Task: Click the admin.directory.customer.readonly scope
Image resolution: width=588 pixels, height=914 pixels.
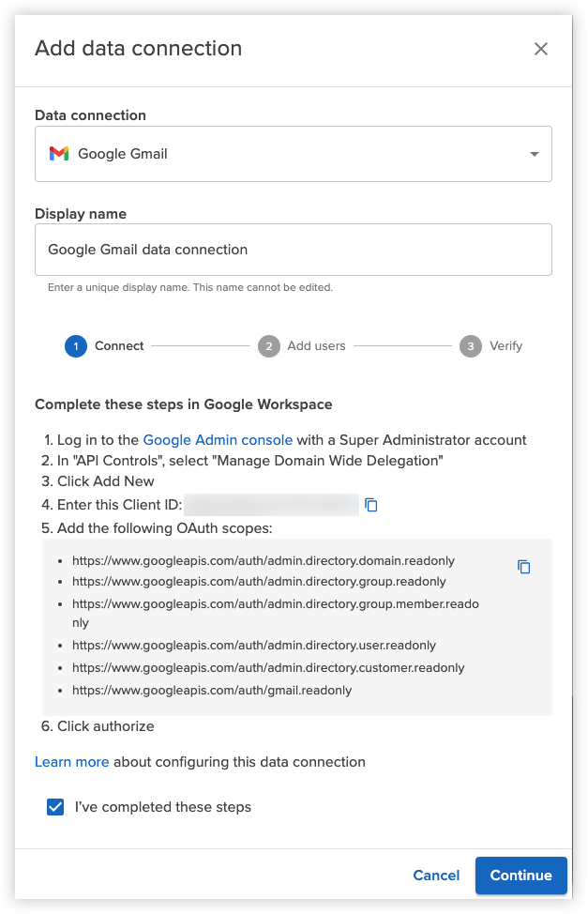Action: [268, 668]
